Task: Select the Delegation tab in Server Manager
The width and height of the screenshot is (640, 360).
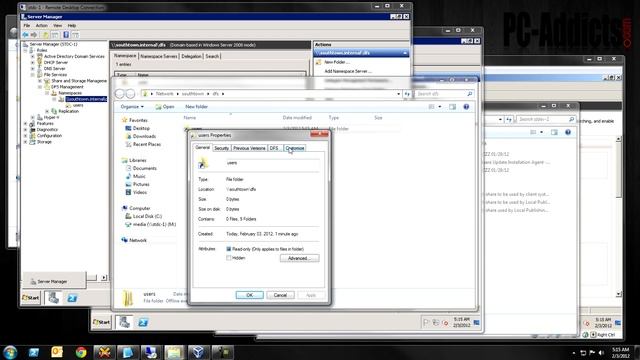Action: tap(191, 56)
